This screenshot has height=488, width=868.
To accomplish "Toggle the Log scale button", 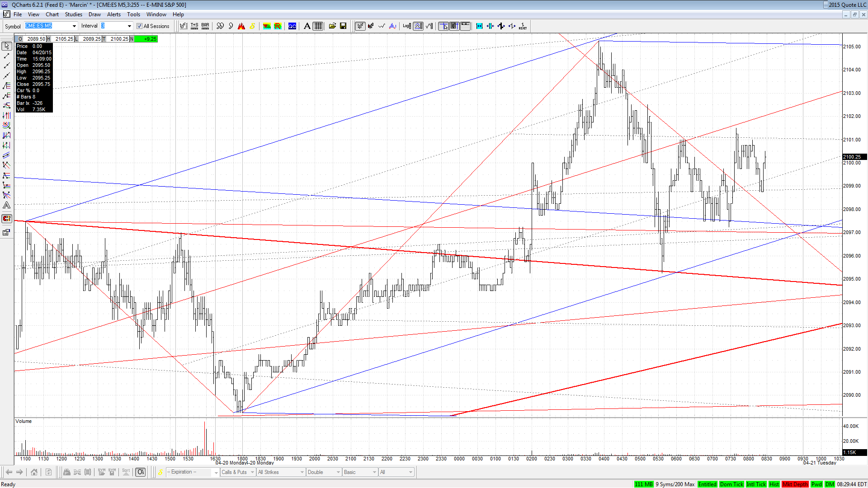I will (407, 26).
